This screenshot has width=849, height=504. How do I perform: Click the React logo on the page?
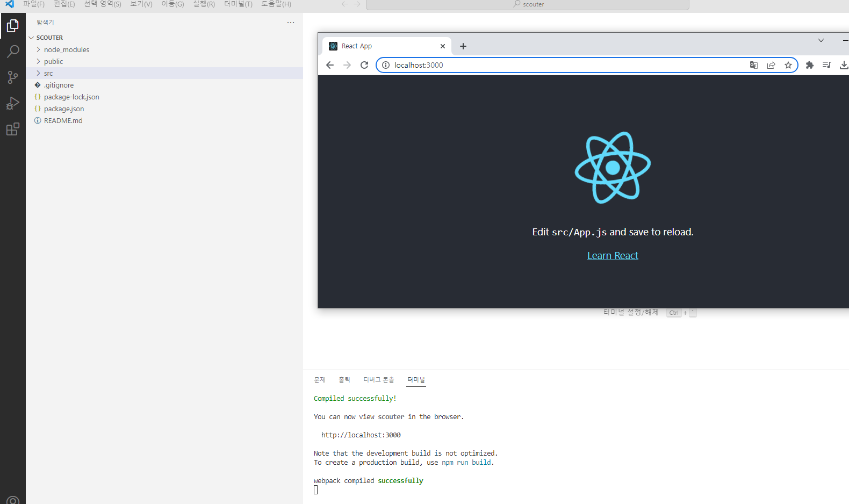pos(613,168)
